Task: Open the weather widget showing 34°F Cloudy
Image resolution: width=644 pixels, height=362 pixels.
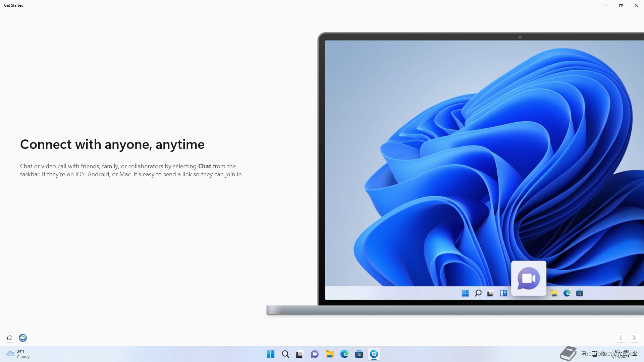Action: [18, 354]
